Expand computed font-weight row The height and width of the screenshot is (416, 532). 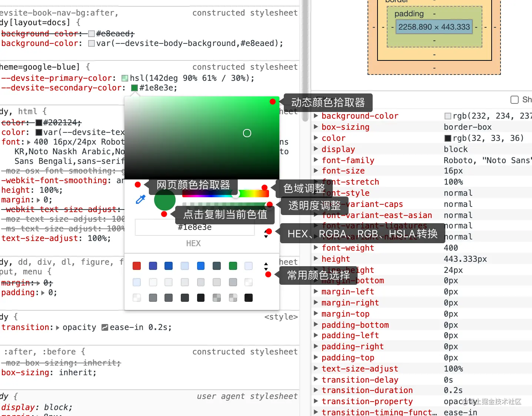[316, 248]
